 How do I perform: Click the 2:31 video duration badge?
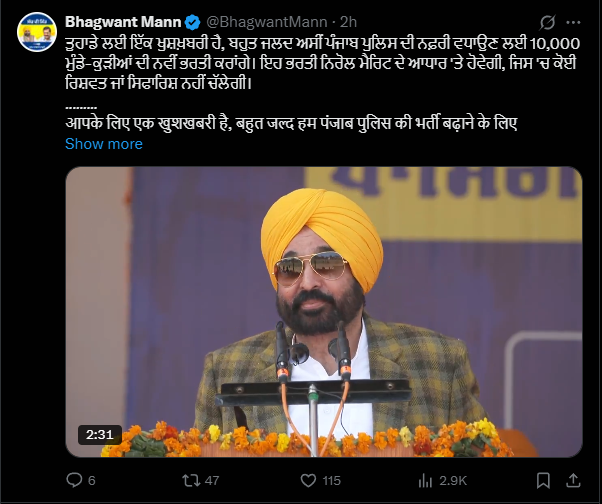pos(100,435)
